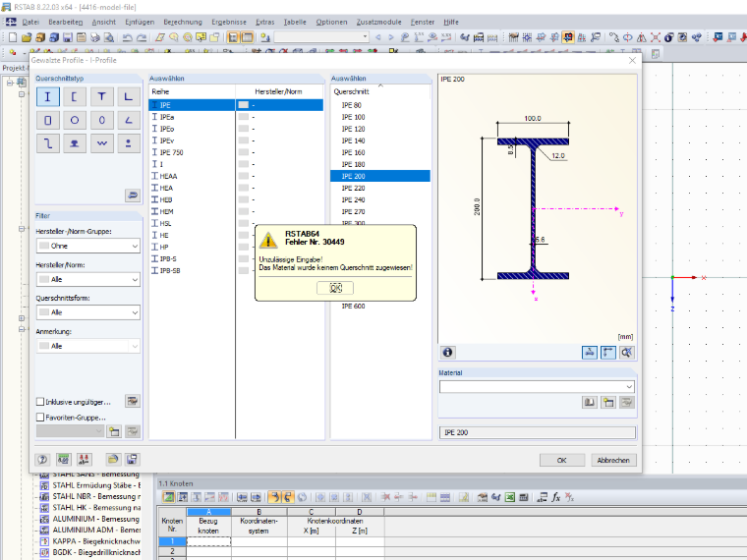747x560 pixels.
Task: Select 'ALUMINIUM ADM' in project tree
Action: (x=96, y=530)
